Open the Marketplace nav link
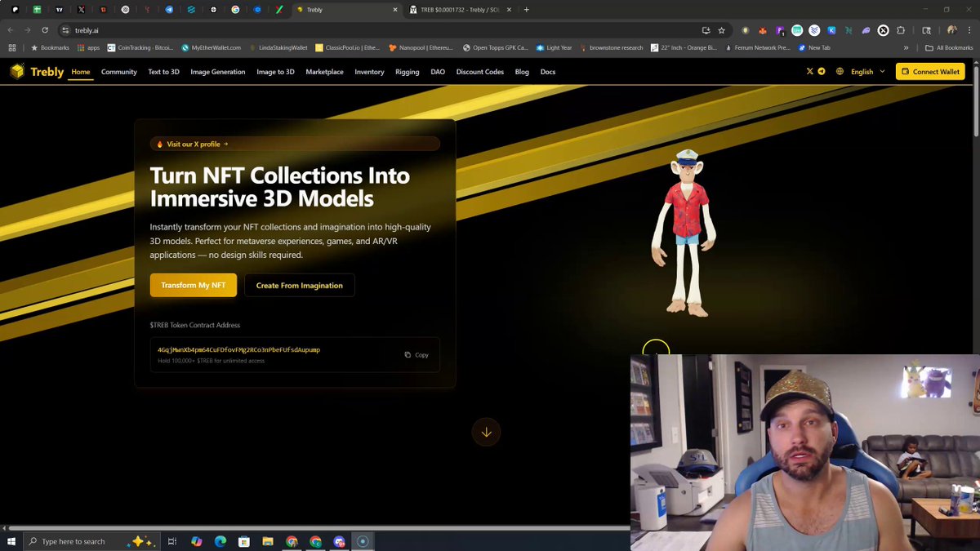 tap(325, 72)
